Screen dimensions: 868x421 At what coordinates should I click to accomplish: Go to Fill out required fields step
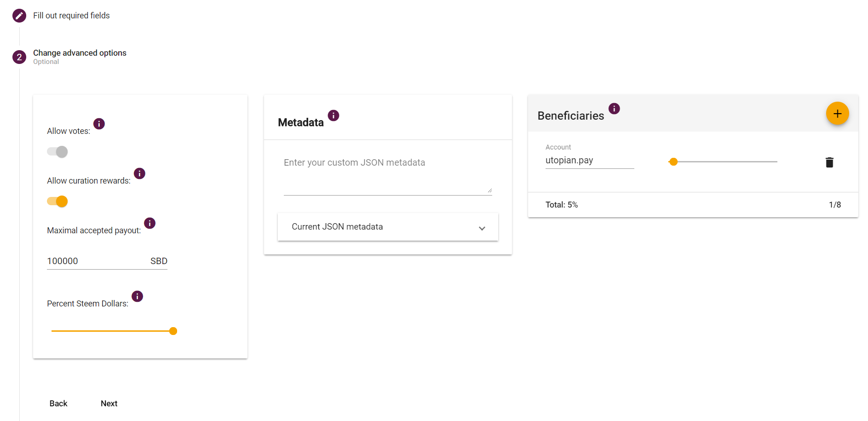[71, 16]
